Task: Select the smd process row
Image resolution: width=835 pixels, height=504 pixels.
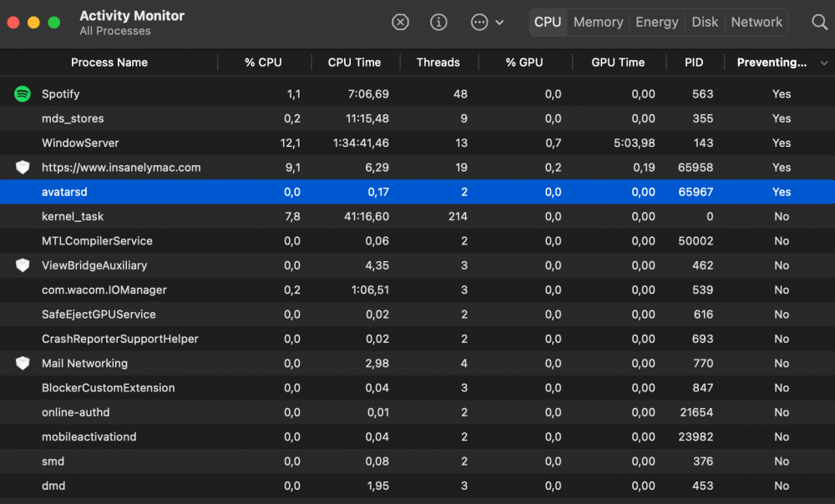Action: point(417,461)
